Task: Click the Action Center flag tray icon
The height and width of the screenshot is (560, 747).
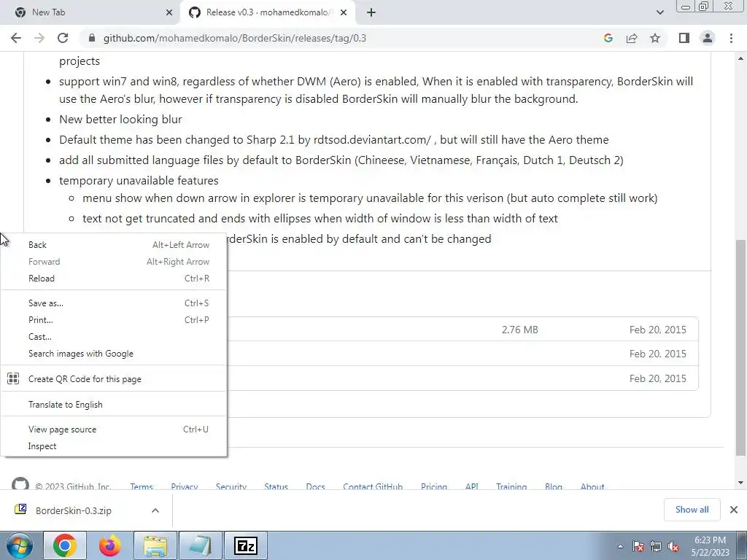Action: (x=638, y=546)
